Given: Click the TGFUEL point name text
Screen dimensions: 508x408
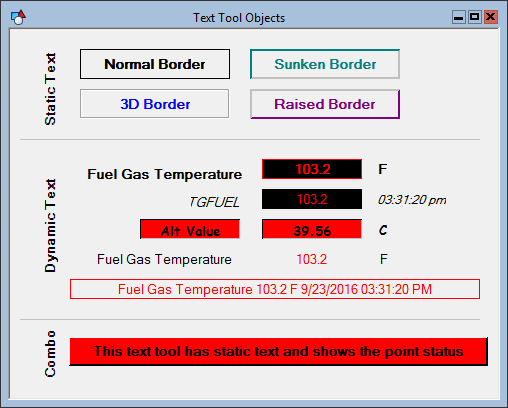Looking at the screenshot, I should pyautogui.click(x=214, y=202).
